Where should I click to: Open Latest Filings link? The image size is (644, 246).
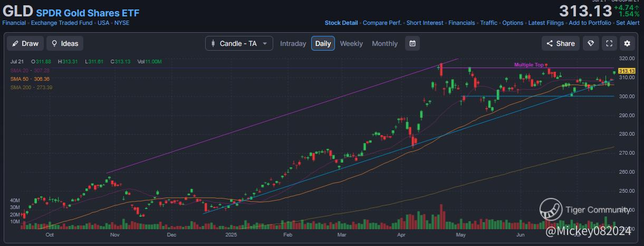click(546, 23)
